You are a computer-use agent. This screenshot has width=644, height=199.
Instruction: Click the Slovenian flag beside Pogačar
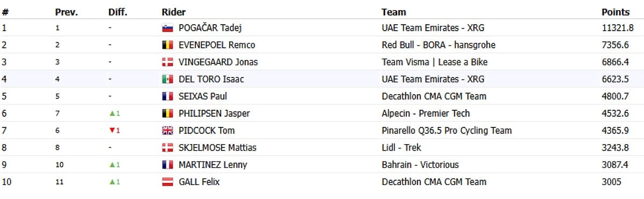click(x=167, y=28)
